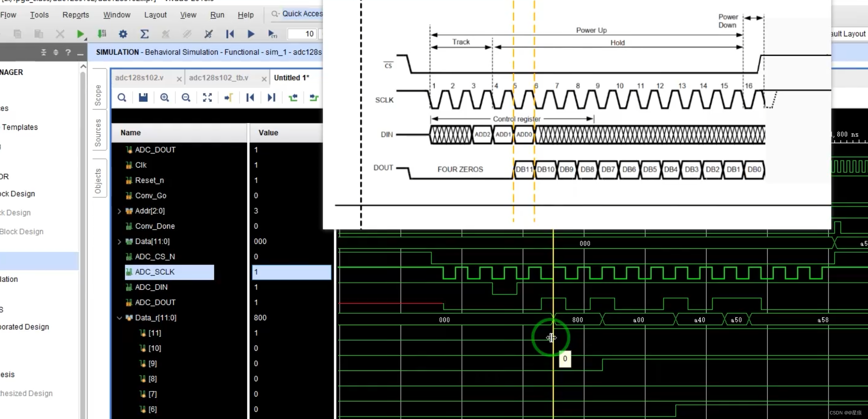868x419 pixels.
Task: Click the Zoom Fit icon
Action: click(x=207, y=98)
